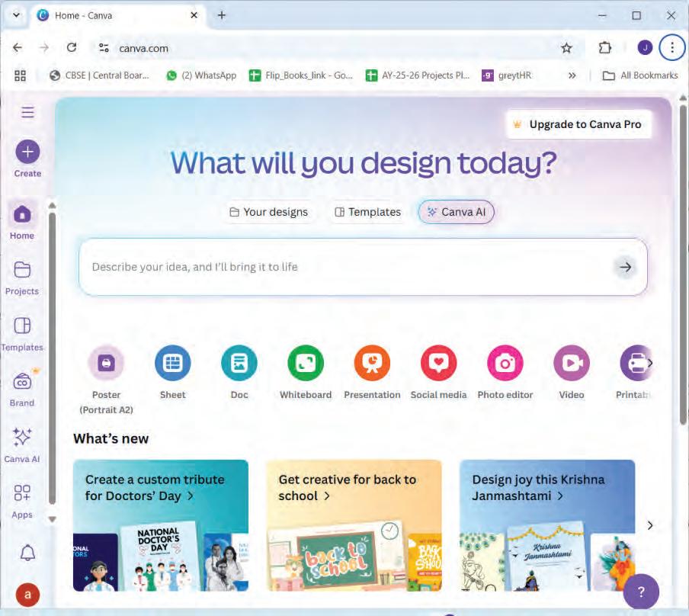Image resolution: width=689 pixels, height=616 pixels.
Task: Toggle the hamburger sidebar menu
Action: pyautogui.click(x=27, y=112)
